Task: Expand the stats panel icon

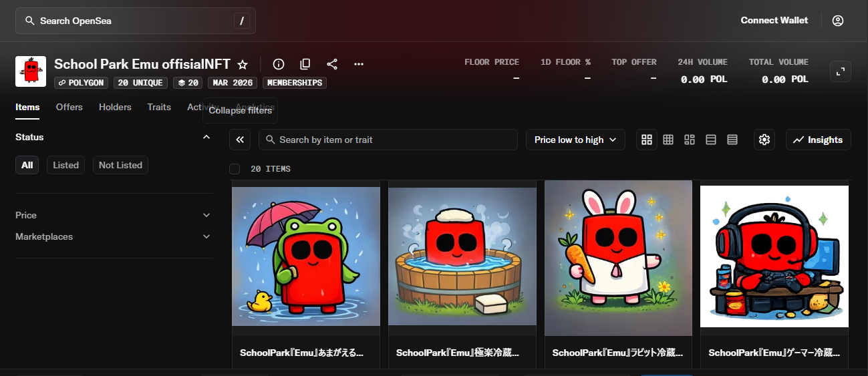Action: click(x=840, y=71)
